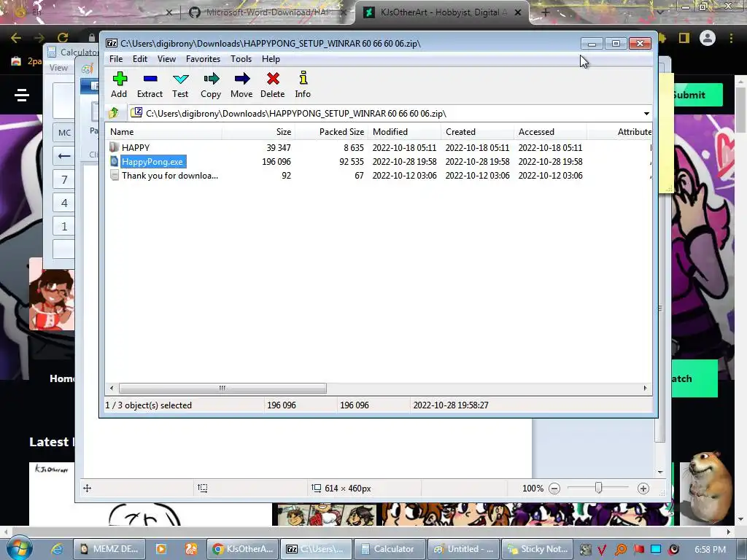Open the browser three-dot menu

pyautogui.click(x=731, y=38)
